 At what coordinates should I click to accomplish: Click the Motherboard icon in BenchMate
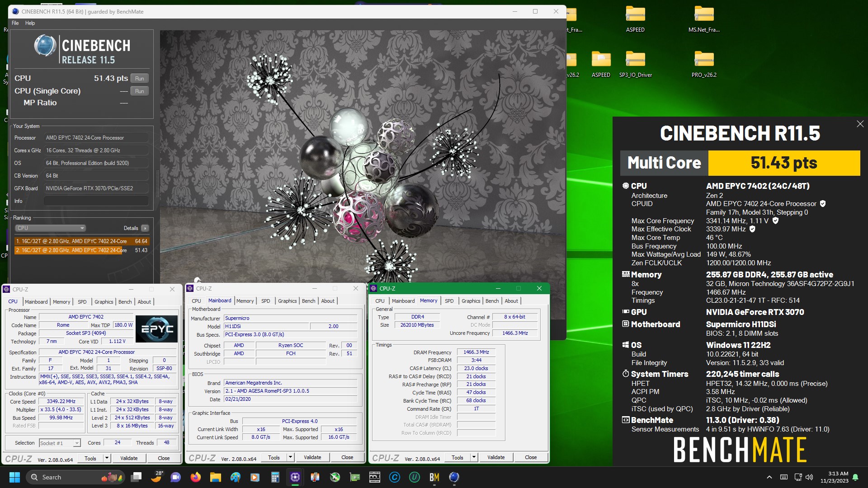pyautogui.click(x=626, y=324)
